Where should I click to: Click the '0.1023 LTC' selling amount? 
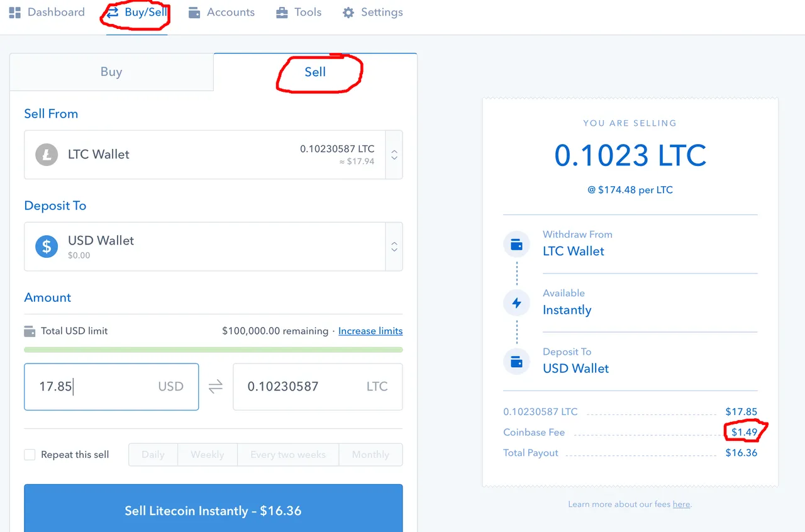click(630, 156)
